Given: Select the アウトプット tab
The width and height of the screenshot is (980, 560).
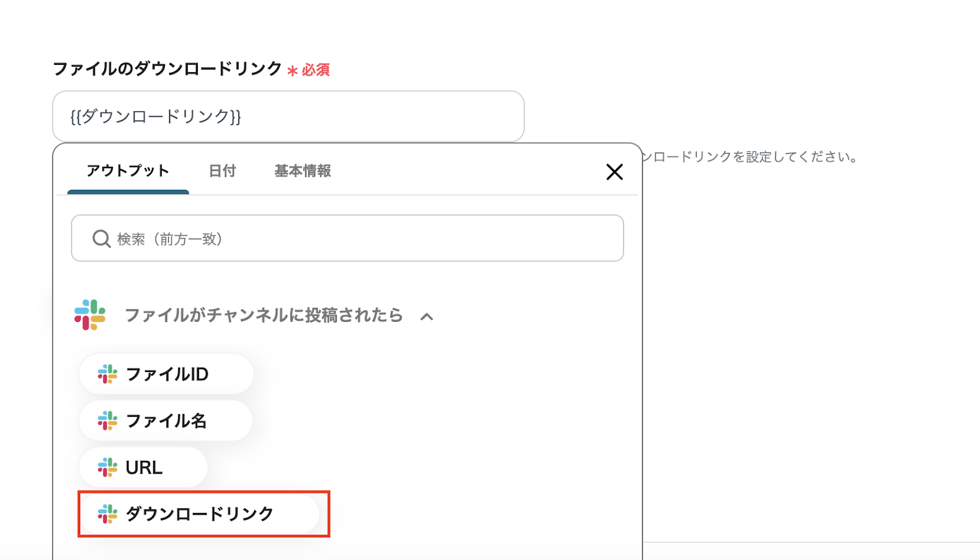Looking at the screenshot, I should pos(128,171).
